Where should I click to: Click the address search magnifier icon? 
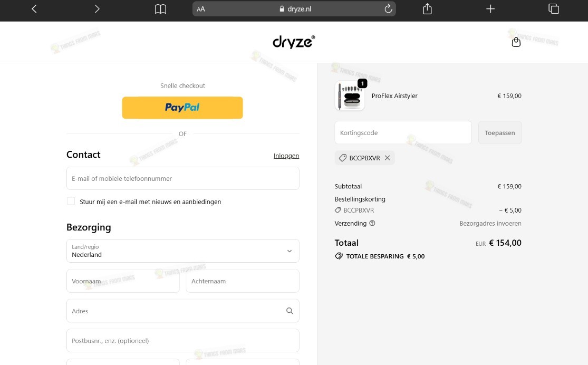(290, 311)
